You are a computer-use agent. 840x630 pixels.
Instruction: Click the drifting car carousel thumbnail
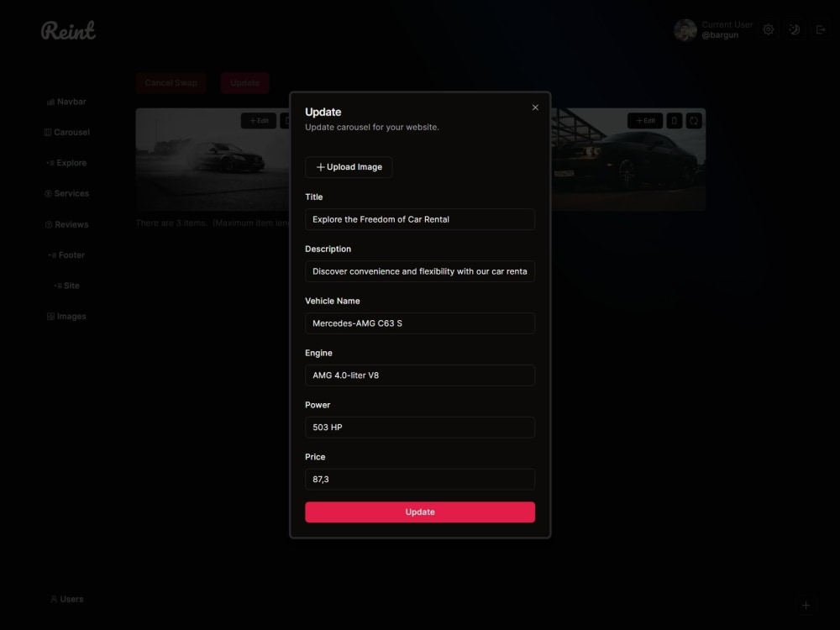click(x=213, y=160)
